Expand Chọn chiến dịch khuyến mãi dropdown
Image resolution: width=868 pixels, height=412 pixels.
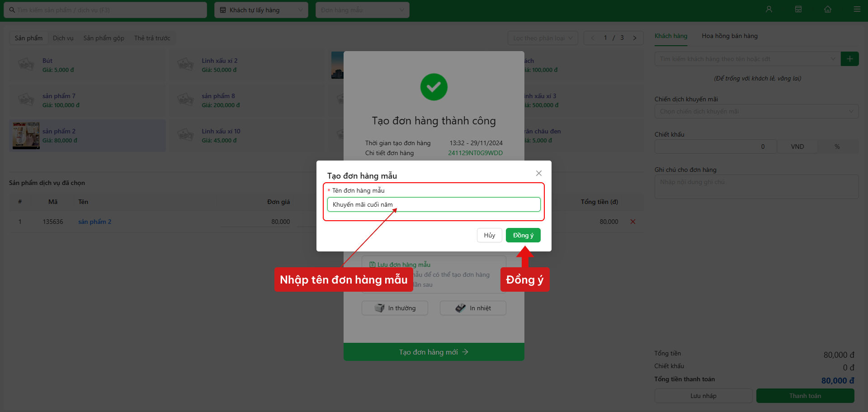pyautogui.click(x=756, y=111)
